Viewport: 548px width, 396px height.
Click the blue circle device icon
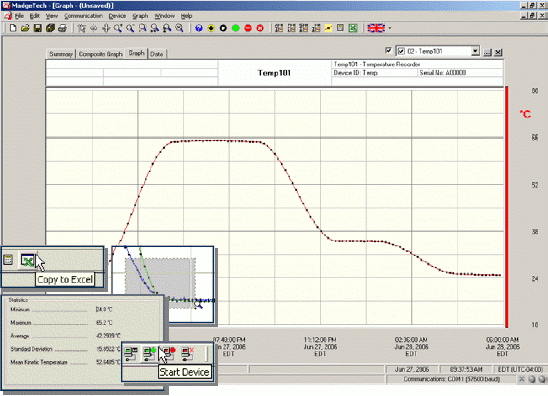[x=199, y=28]
